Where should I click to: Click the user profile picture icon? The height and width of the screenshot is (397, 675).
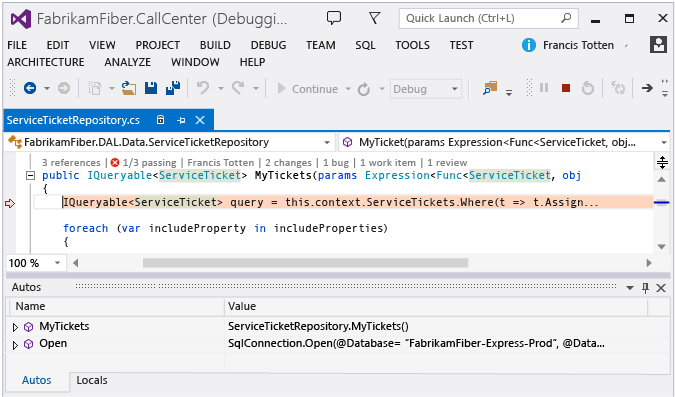pos(658,44)
